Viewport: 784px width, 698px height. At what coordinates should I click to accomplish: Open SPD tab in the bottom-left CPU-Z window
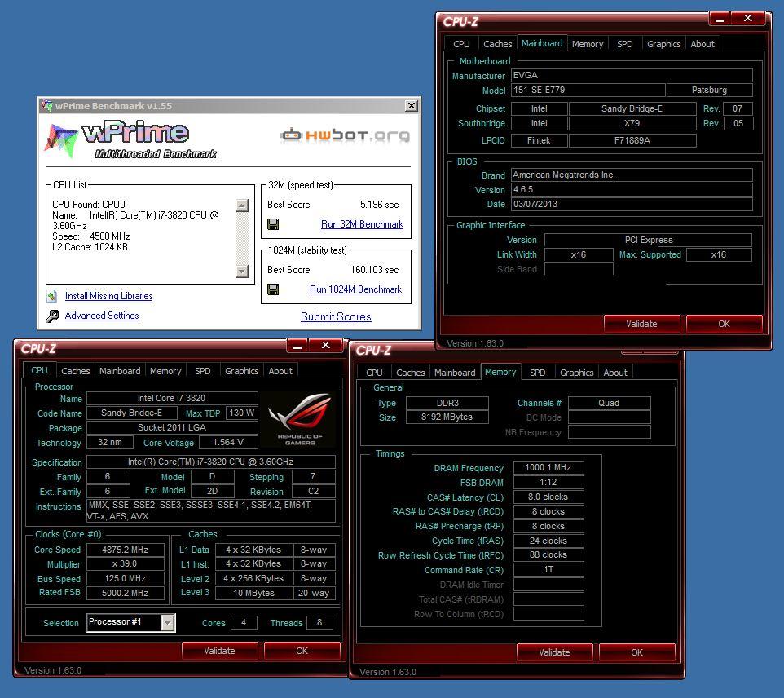click(202, 371)
